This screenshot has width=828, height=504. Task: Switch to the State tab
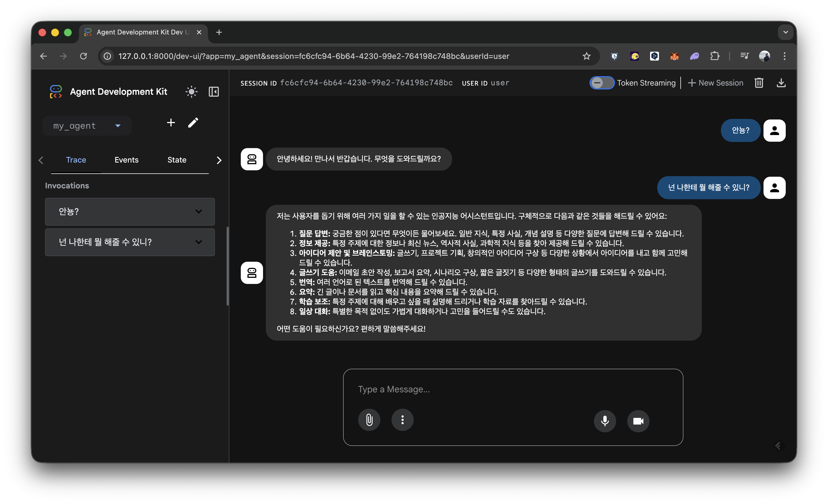pyautogui.click(x=177, y=160)
